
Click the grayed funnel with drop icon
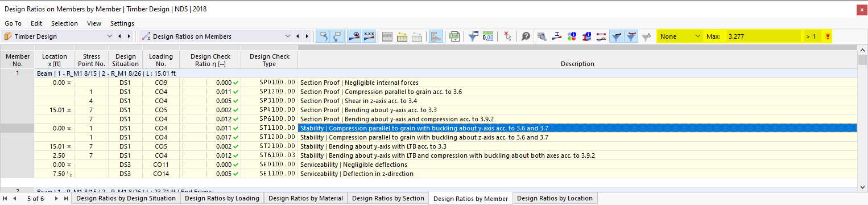[x=646, y=36]
